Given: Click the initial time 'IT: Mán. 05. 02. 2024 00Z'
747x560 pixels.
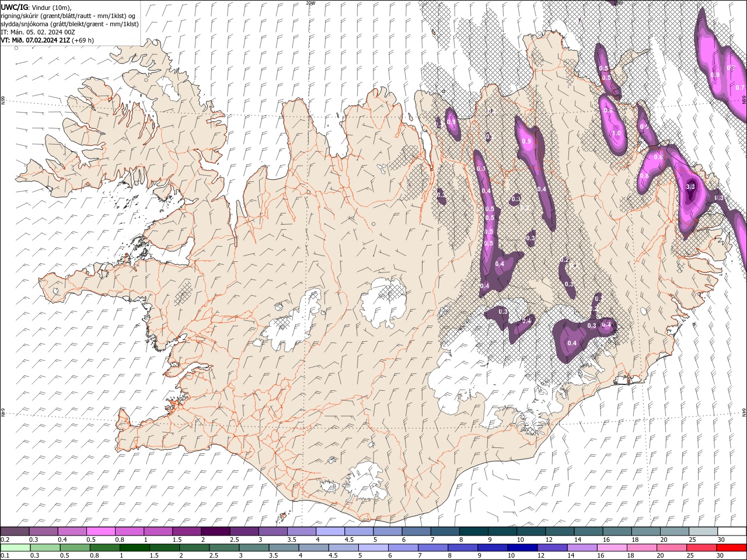Looking at the screenshot, I should [x=39, y=32].
